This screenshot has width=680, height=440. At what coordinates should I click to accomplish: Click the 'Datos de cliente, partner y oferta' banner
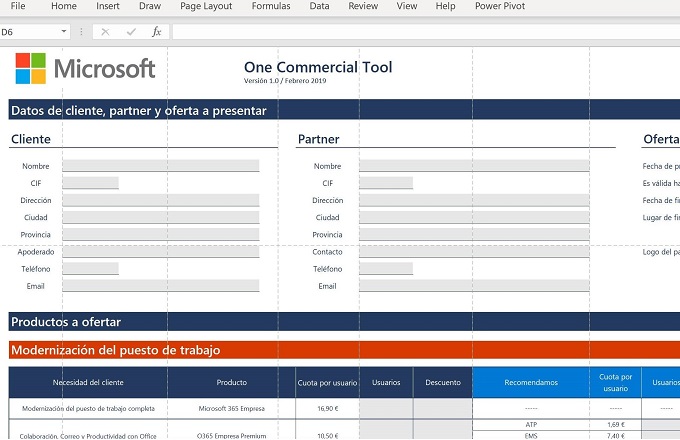(x=344, y=110)
